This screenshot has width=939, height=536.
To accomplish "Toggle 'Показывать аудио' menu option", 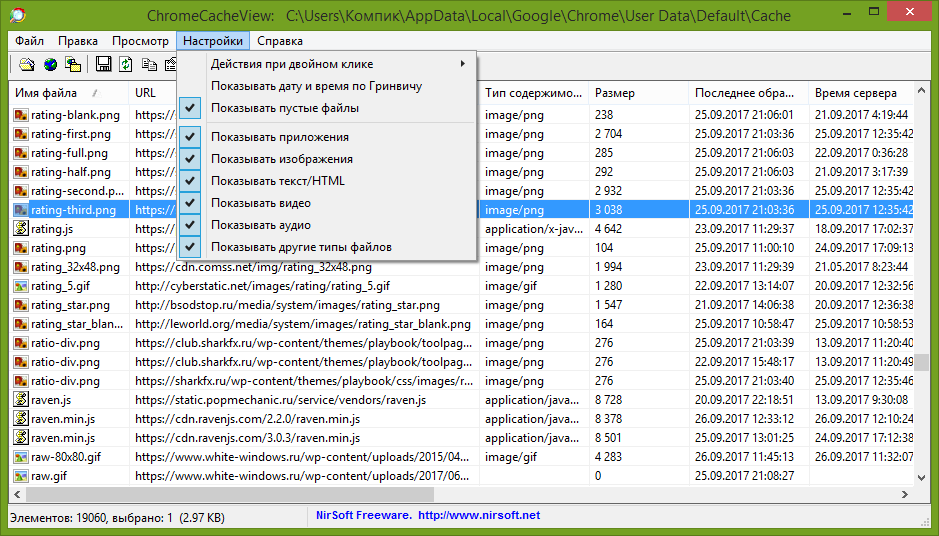I will 260,225.
